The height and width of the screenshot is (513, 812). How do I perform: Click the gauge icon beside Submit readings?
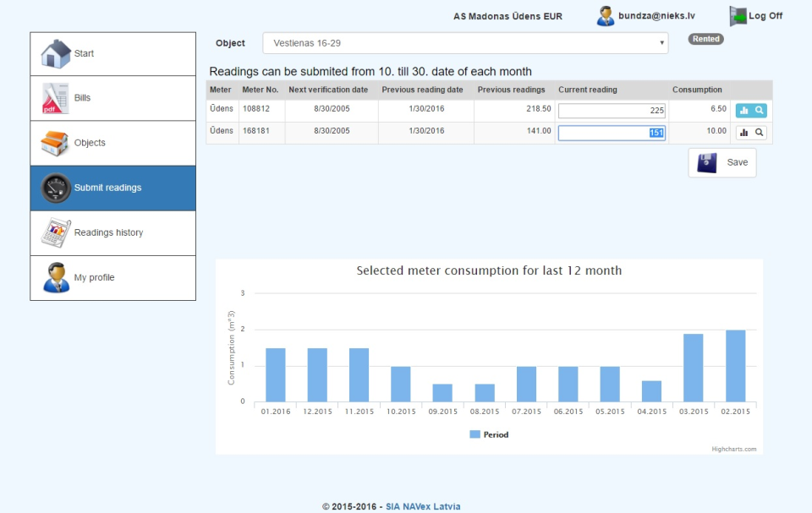tap(56, 188)
